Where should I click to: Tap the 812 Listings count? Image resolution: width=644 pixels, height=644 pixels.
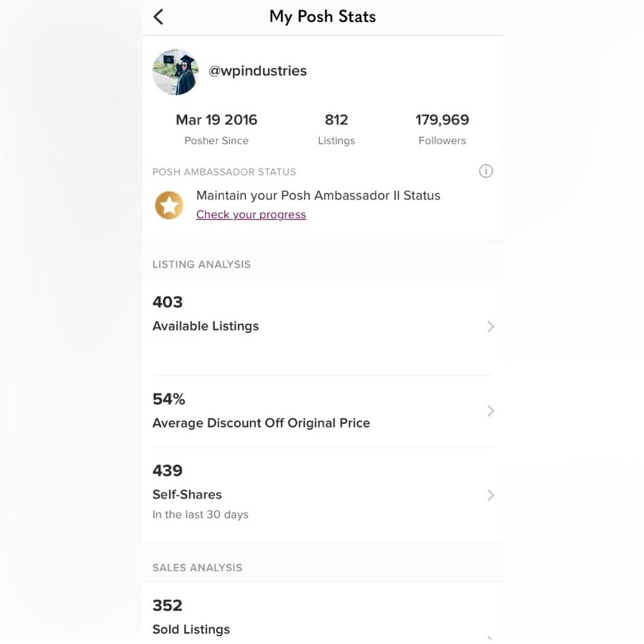pos(336,129)
